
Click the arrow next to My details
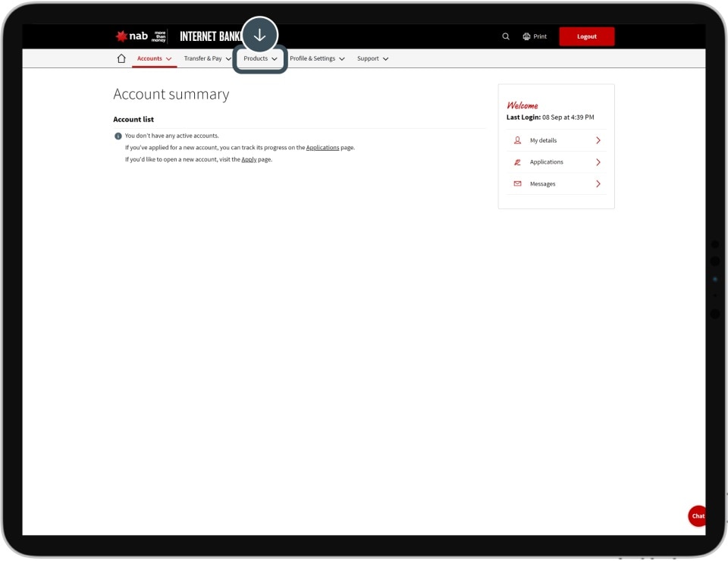click(598, 140)
